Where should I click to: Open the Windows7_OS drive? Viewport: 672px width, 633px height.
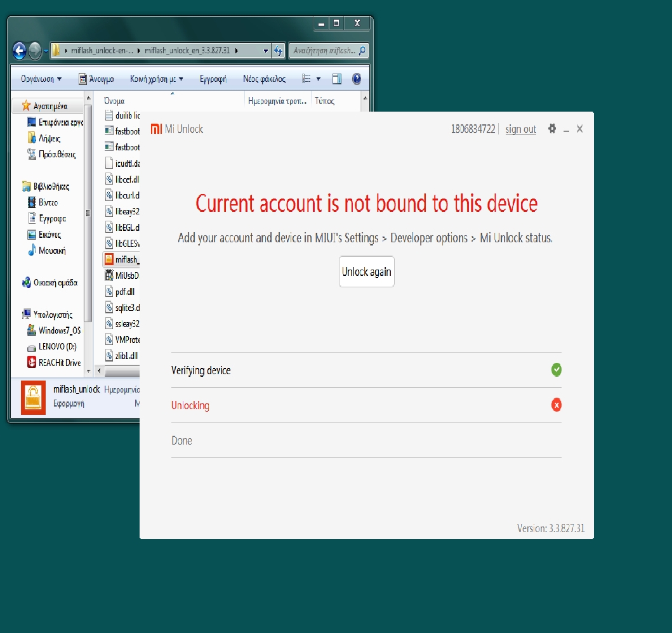coord(54,330)
